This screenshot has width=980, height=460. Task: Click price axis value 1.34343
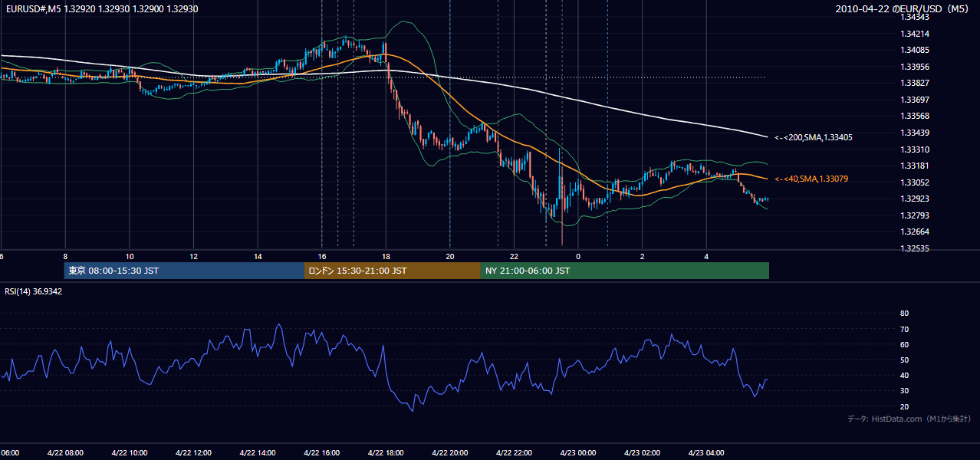click(x=915, y=17)
